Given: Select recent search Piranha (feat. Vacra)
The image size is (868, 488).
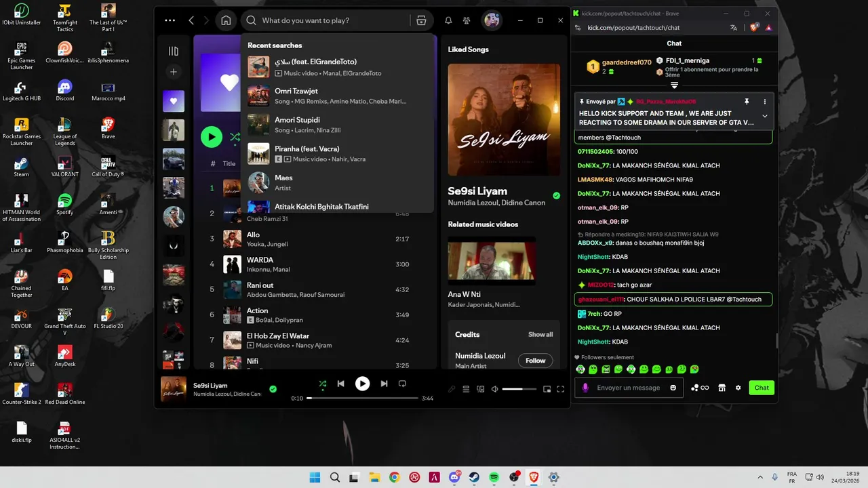Looking at the screenshot, I should pyautogui.click(x=336, y=154).
